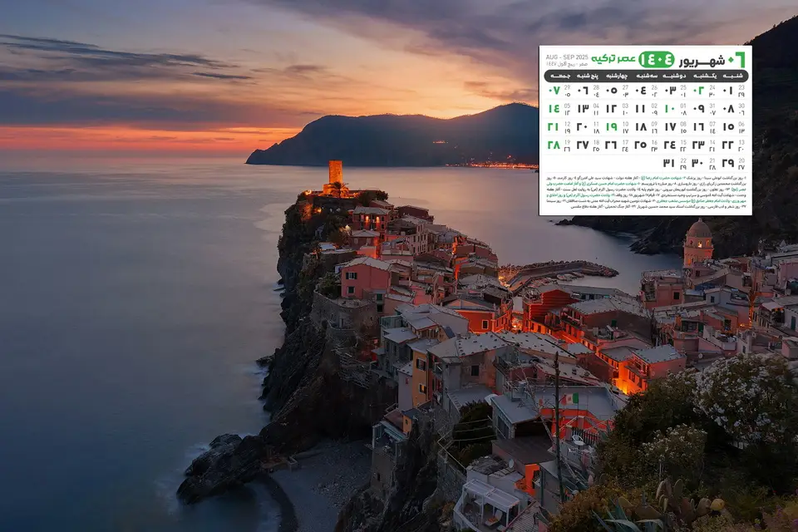This screenshot has height=532, width=798.
Task: Select date 01 in the Saturday column
Action: 727,90
